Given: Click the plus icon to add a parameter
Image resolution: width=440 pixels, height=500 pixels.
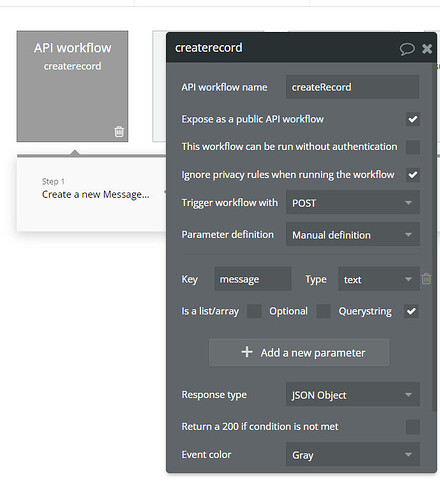Looking at the screenshot, I should (x=247, y=352).
